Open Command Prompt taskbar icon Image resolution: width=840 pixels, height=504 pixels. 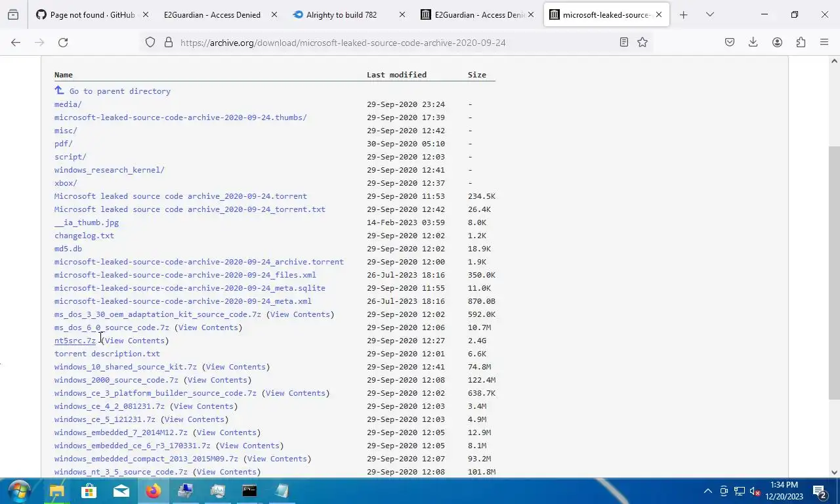click(x=249, y=491)
